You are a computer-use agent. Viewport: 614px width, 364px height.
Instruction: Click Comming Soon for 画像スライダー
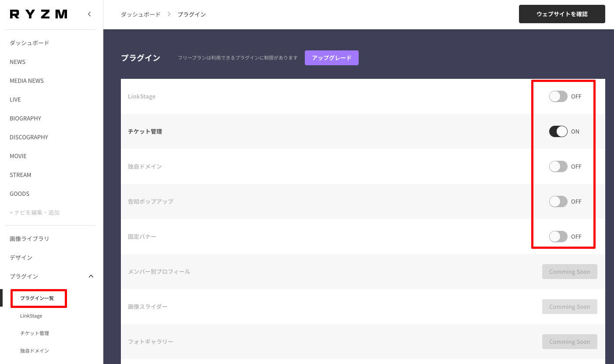coord(569,307)
